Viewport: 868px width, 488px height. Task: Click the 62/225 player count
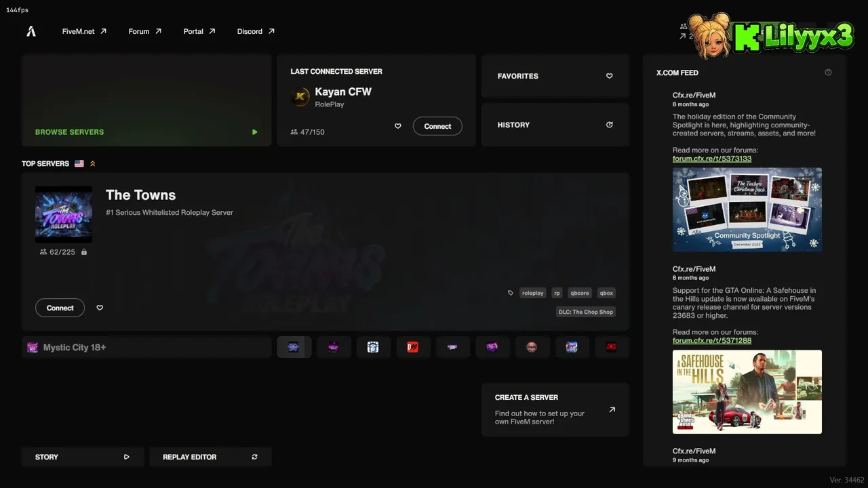tap(58, 252)
